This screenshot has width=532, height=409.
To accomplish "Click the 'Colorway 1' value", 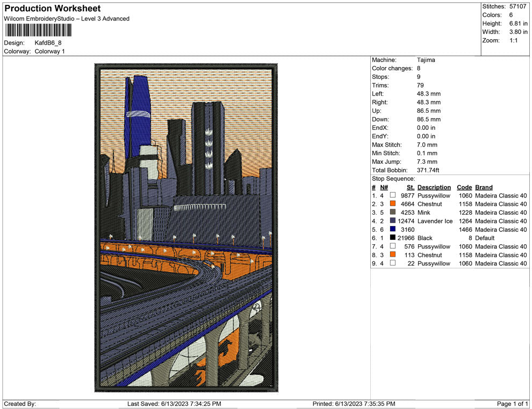I will [49, 51].
